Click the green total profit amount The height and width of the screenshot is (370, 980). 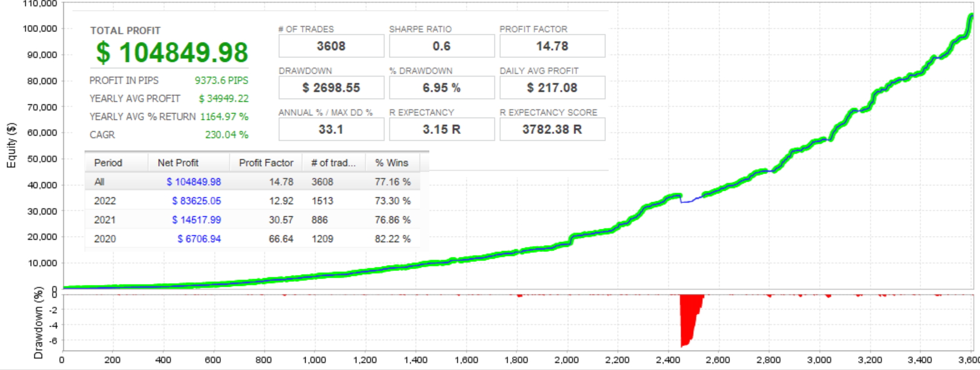pyautogui.click(x=172, y=53)
